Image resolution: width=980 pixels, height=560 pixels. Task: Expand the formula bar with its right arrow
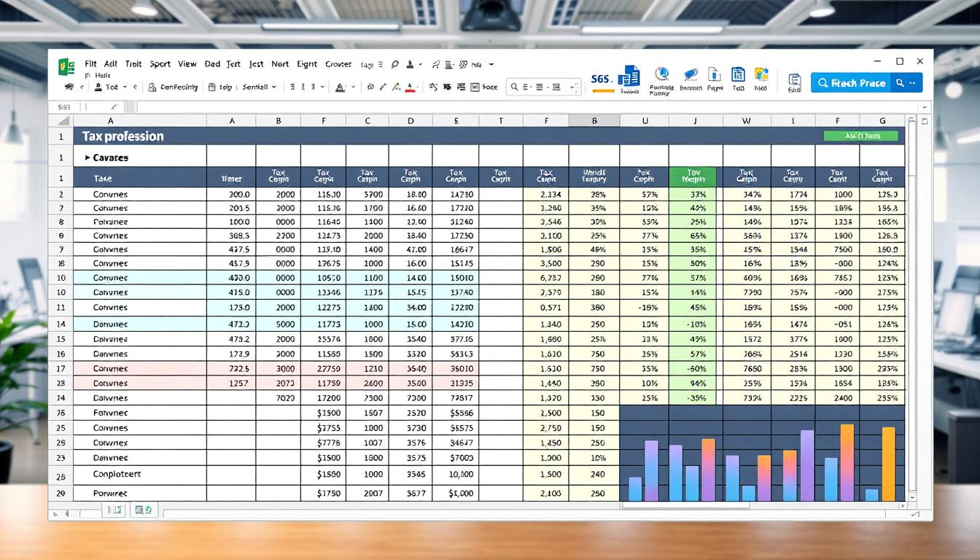(x=925, y=107)
